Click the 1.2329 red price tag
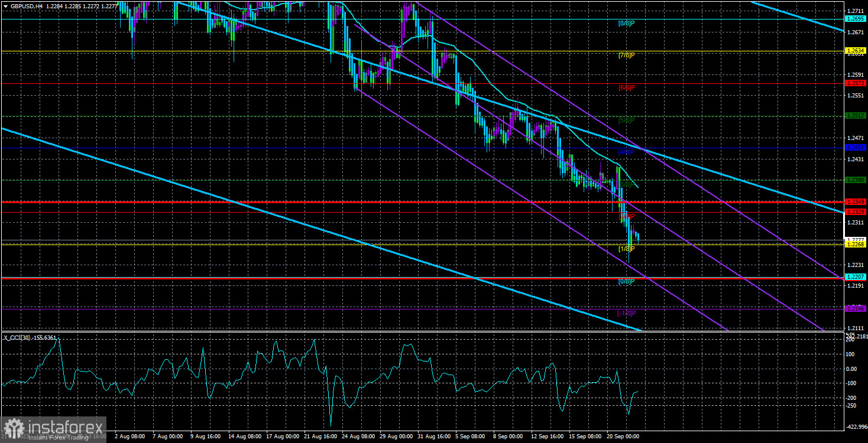 tap(856, 211)
